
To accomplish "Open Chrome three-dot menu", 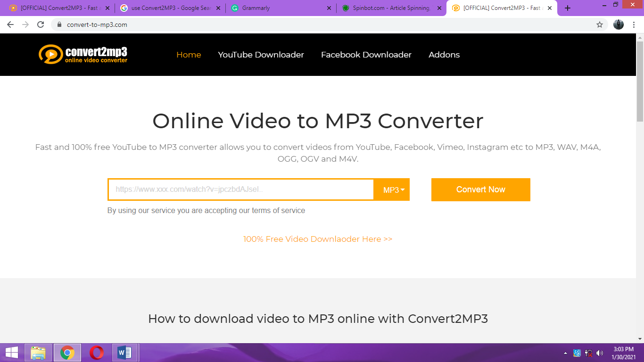I will (635, 25).
